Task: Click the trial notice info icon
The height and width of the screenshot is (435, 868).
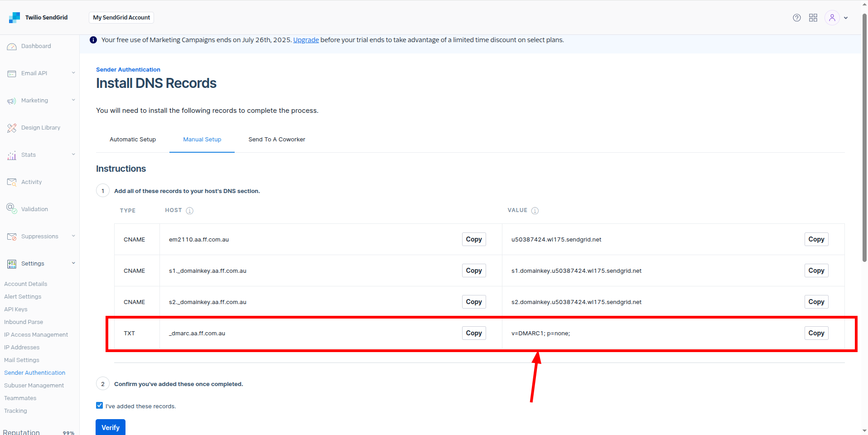Action: tap(93, 40)
